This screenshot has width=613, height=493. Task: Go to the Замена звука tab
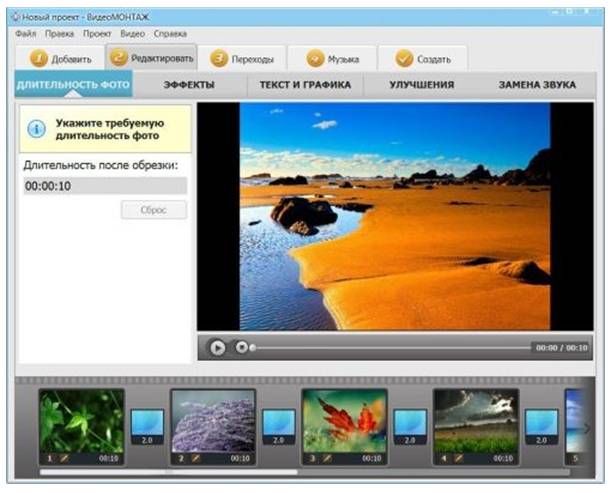537,85
